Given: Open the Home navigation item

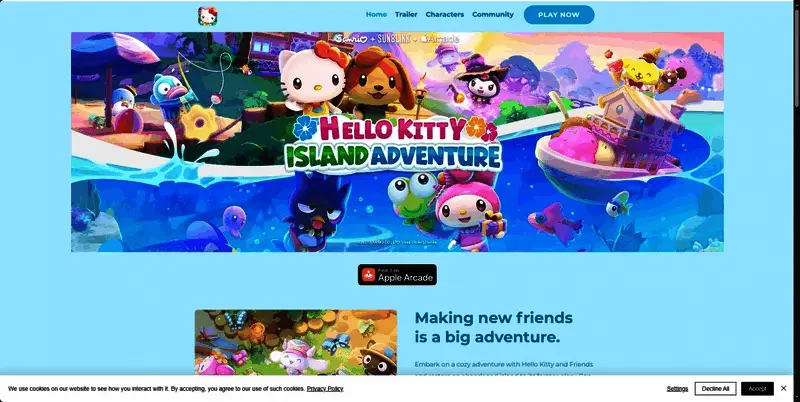Looking at the screenshot, I should coord(376,14).
